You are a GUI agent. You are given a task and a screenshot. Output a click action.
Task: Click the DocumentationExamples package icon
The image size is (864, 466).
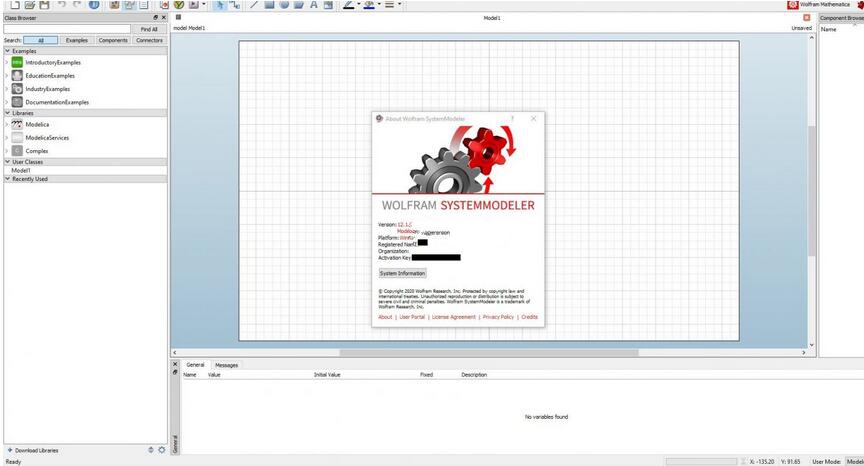[17, 102]
